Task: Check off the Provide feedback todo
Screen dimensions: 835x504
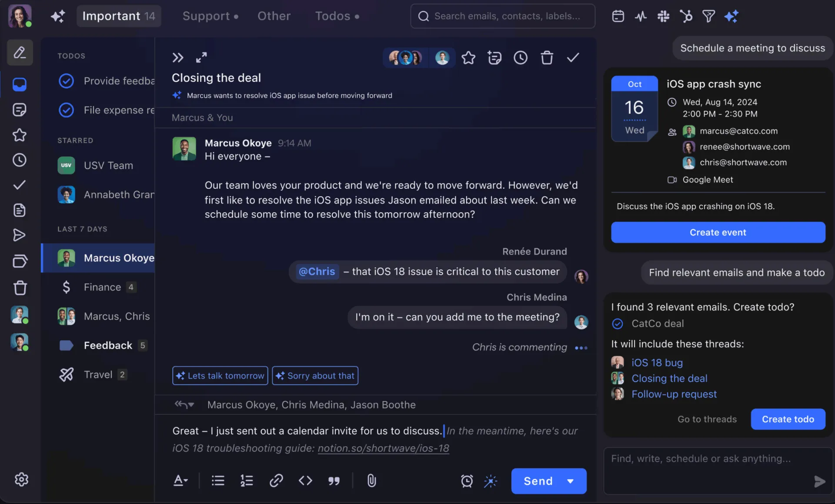Action: tap(66, 81)
